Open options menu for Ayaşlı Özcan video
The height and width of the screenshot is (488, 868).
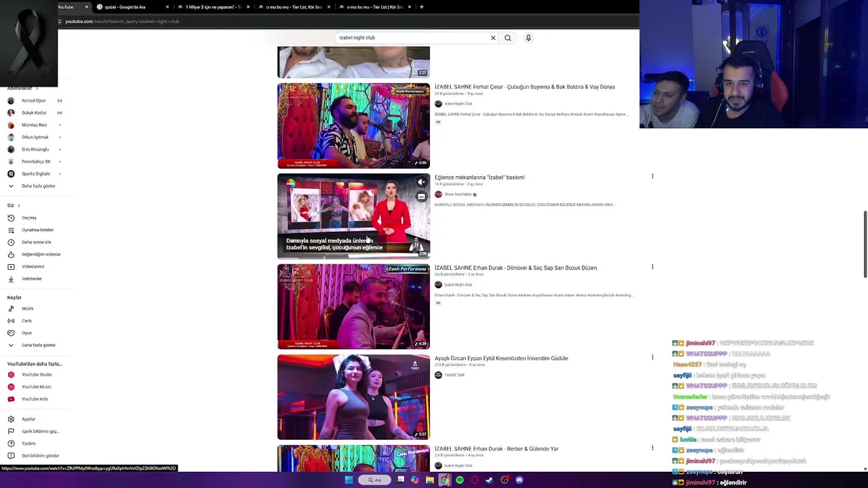652,357
